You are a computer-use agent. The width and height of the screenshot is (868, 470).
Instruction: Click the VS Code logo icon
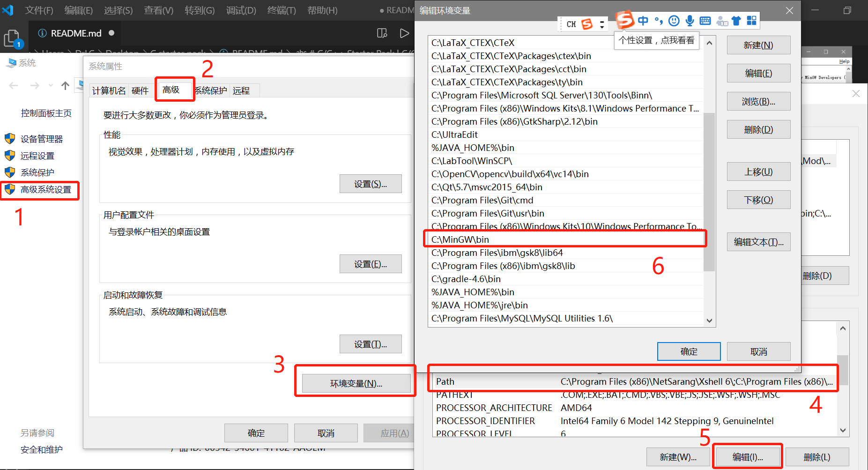pos(8,10)
